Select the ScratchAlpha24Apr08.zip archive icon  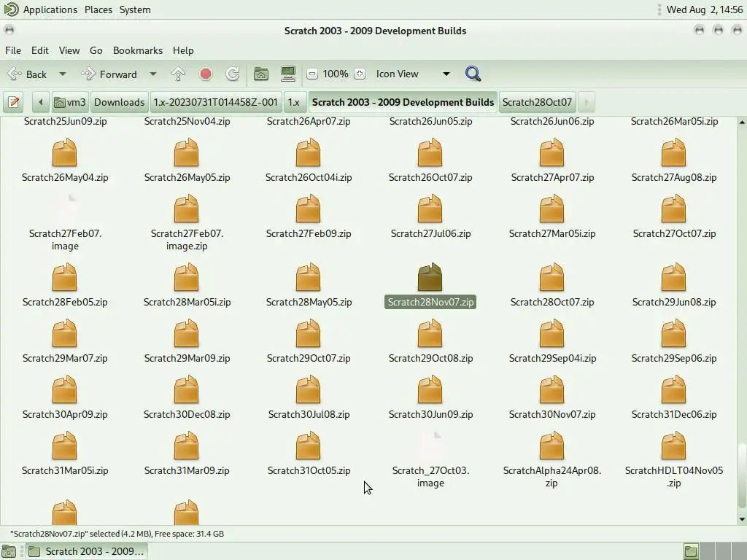pyautogui.click(x=551, y=446)
